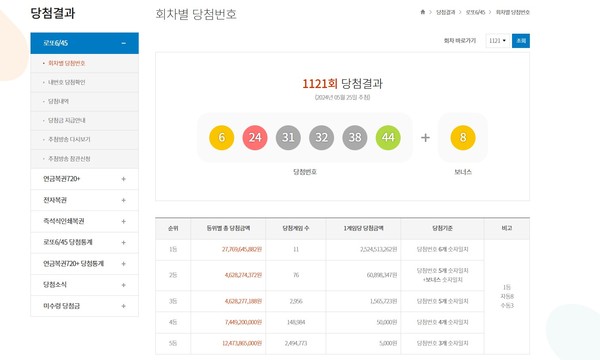This screenshot has width=600, height=360.
Task: Click the 1게임당 당첨금액 column header
Action: 363,228
